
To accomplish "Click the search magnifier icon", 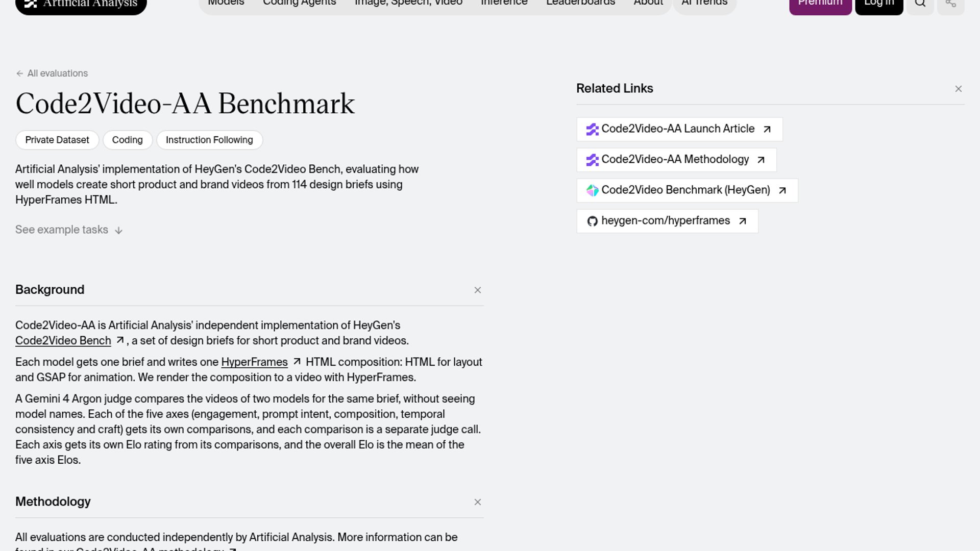I will point(920,4).
